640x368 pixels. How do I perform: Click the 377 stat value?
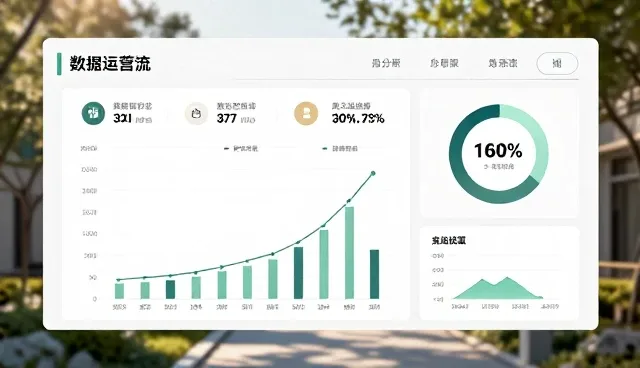(x=227, y=119)
